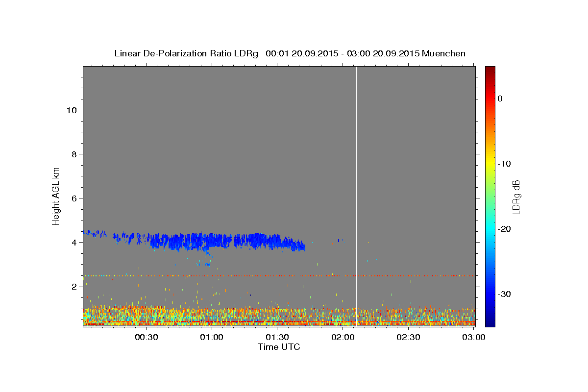The width and height of the screenshot is (588, 392).
Task: Click the colorbar label '-20'
Action: click(x=504, y=229)
